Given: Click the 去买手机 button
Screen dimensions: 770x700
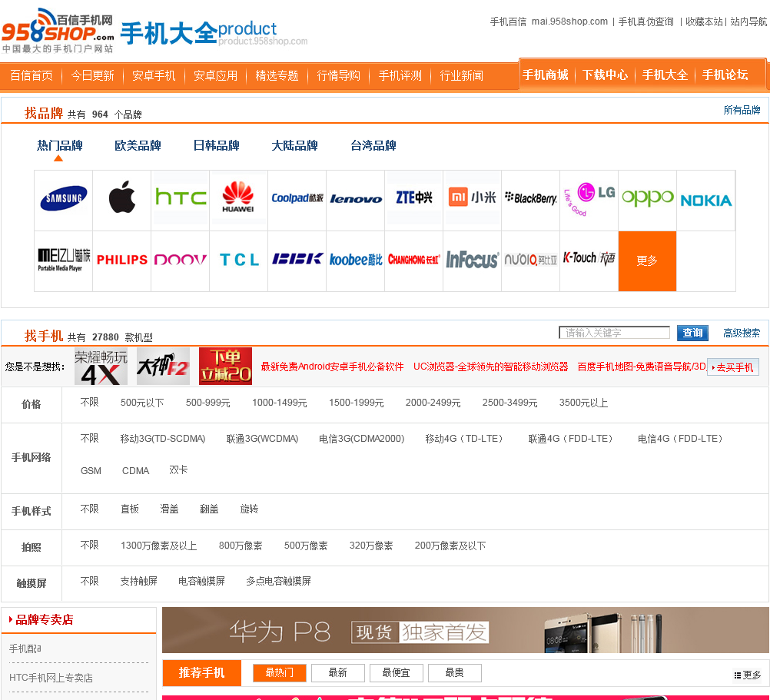Looking at the screenshot, I should 733,367.
